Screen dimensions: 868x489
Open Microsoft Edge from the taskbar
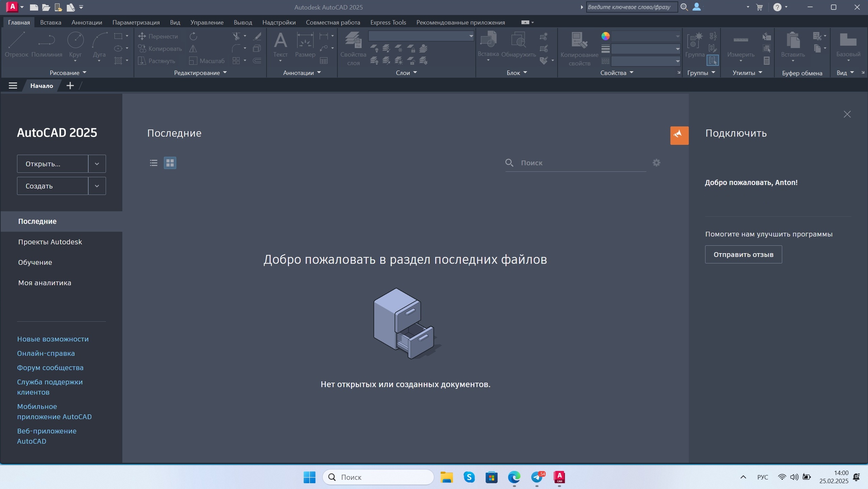[x=514, y=477]
